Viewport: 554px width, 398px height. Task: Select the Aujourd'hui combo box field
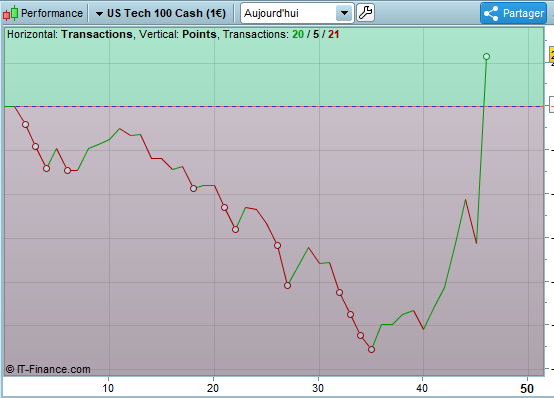pyautogui.click(x=297, y=13)
